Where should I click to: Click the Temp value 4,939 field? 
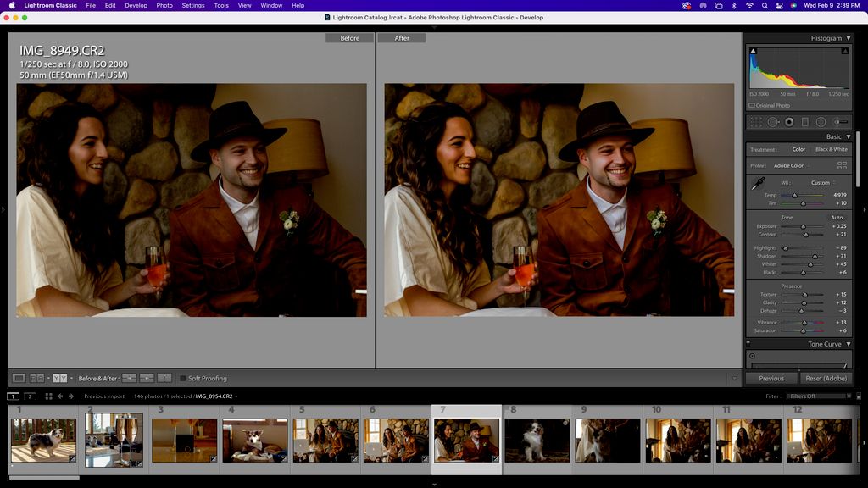pos(839,196)
